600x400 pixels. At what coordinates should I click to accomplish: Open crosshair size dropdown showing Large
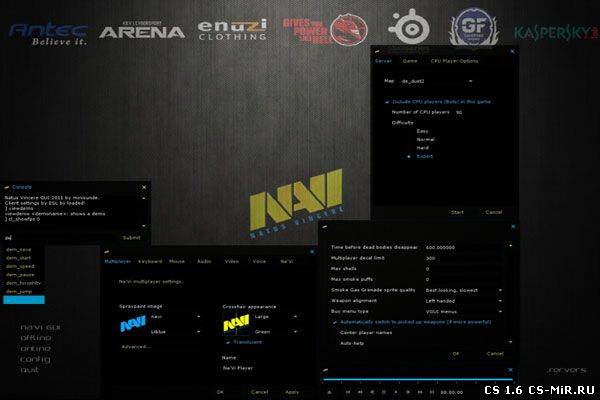[x=276, y=317]
